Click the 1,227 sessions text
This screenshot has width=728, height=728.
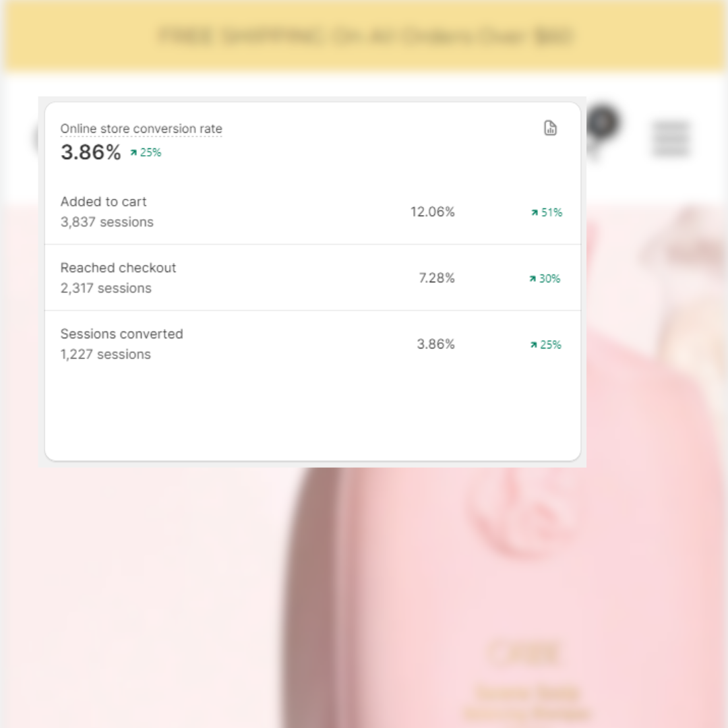[x=105, y=354]
